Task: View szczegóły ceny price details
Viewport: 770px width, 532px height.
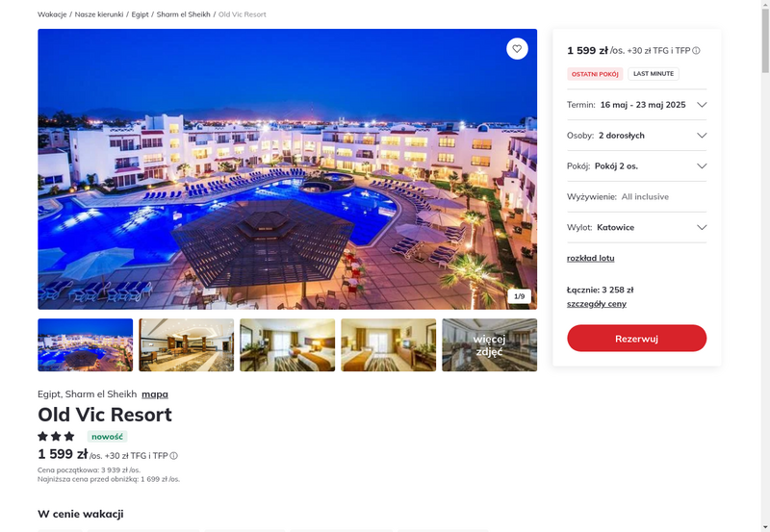Action: coord(596,304)
